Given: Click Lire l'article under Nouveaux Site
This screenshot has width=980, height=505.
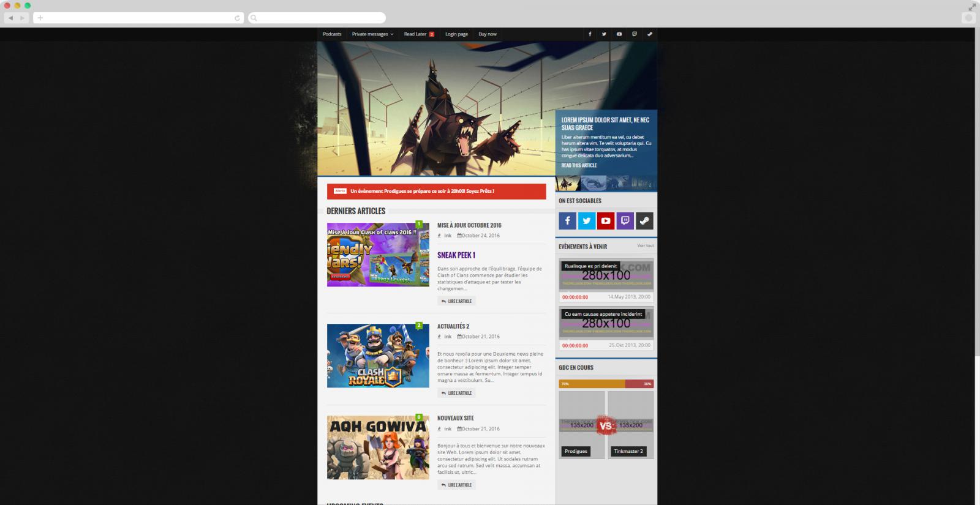Looking at the screenshot, I should (456, 485).
